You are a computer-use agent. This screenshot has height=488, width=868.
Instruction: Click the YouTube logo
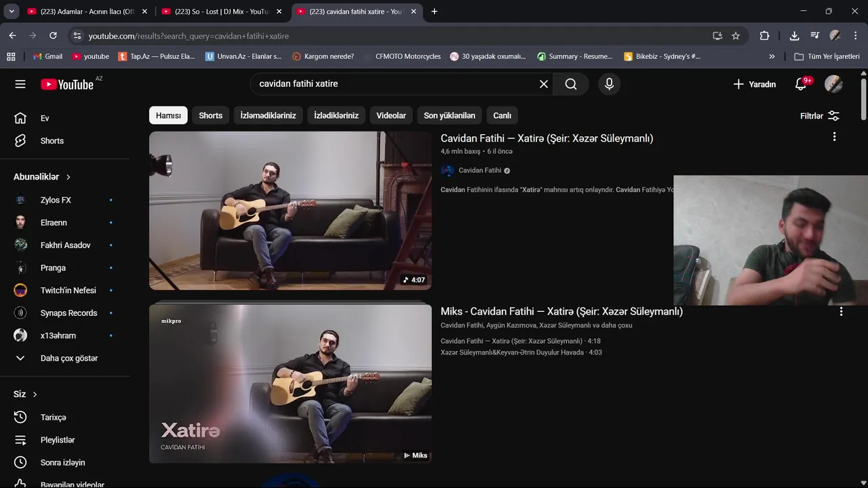tap(66, 84)
